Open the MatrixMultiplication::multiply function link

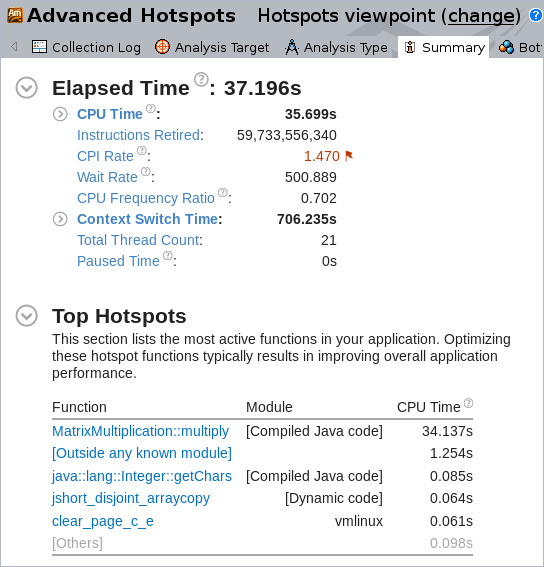[x=140, y=431]
